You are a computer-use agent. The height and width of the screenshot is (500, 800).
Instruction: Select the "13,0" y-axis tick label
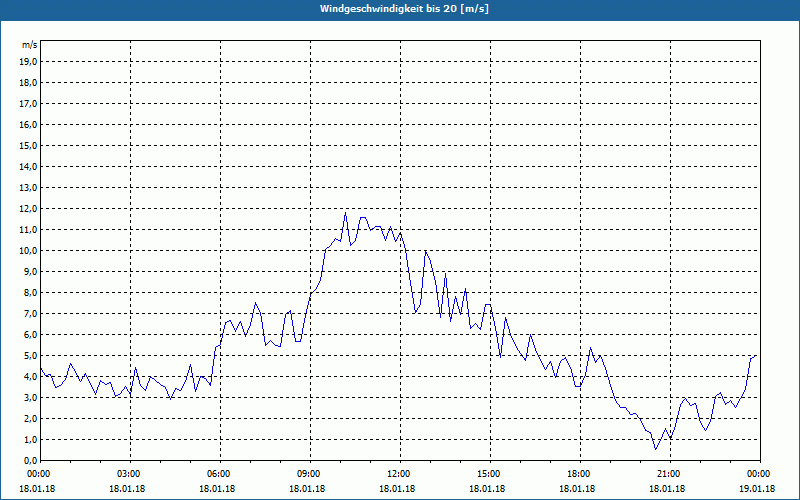(x=29, y=188)
